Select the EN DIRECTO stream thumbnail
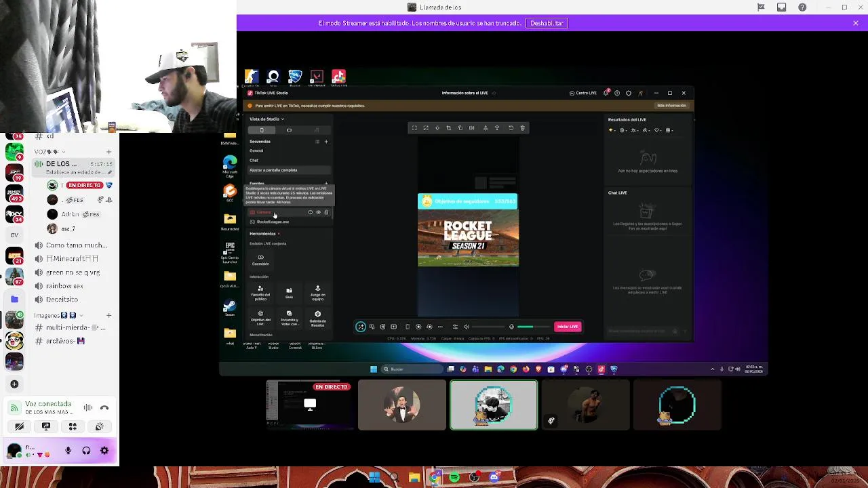 [x=309, y=405]
